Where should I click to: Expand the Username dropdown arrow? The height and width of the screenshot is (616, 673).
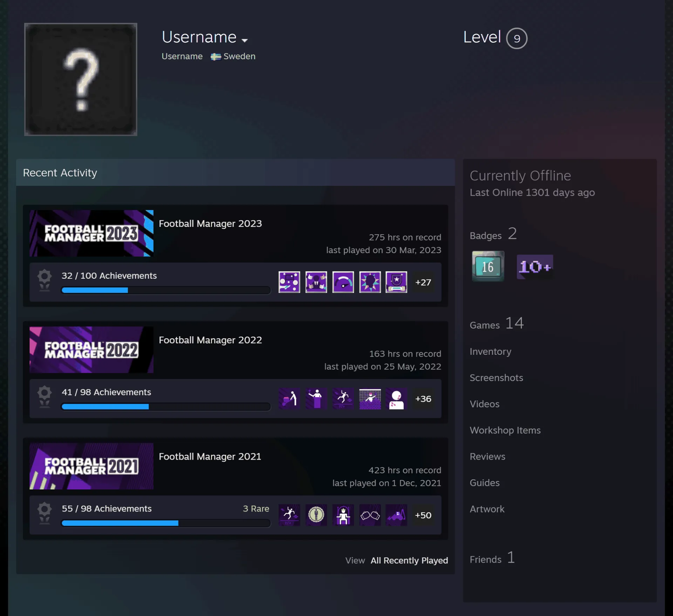click(245, 40)
